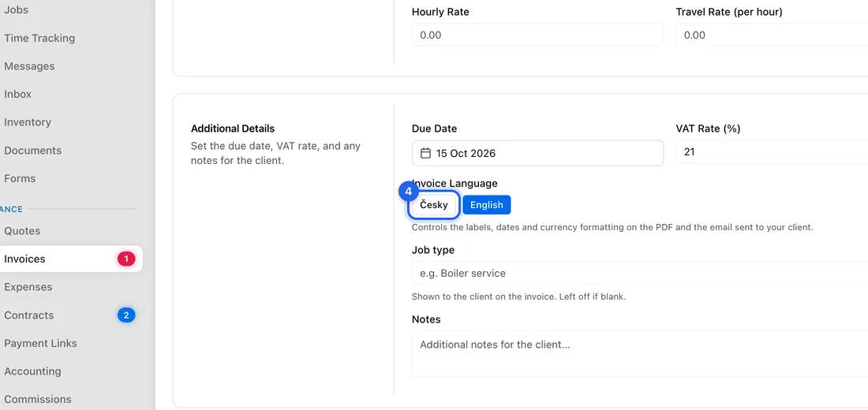The height and width of the screenshot is (410, 868).
Task: Open Expenses from the sidebar
Action: click(28, 287)
